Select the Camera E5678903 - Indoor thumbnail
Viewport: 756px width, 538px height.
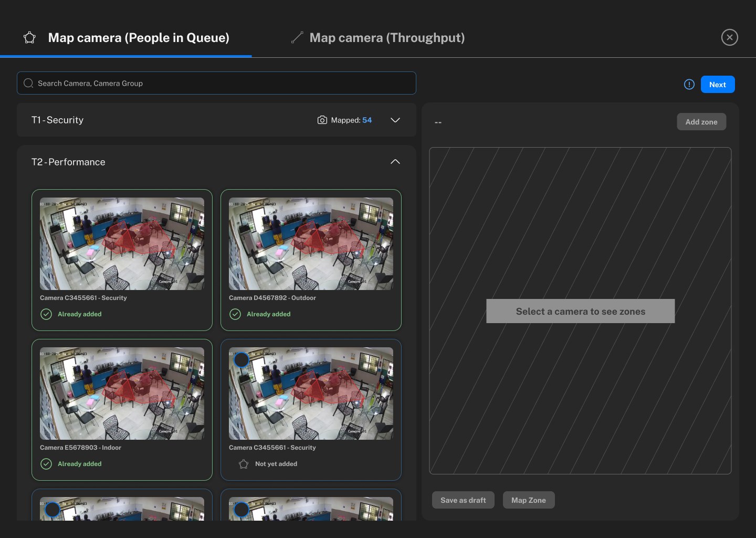pyautogui.click(x=122, y=394)
